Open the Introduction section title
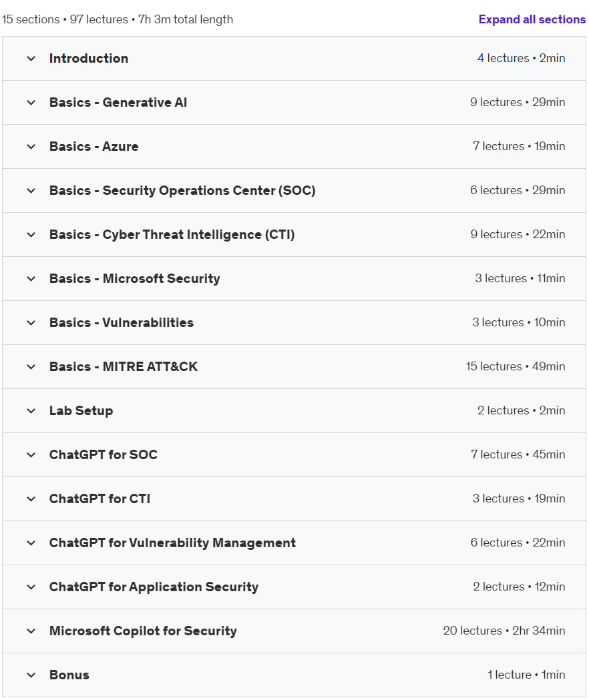The height and width of the screenshot is (700, 589). [x=89, y=59]
